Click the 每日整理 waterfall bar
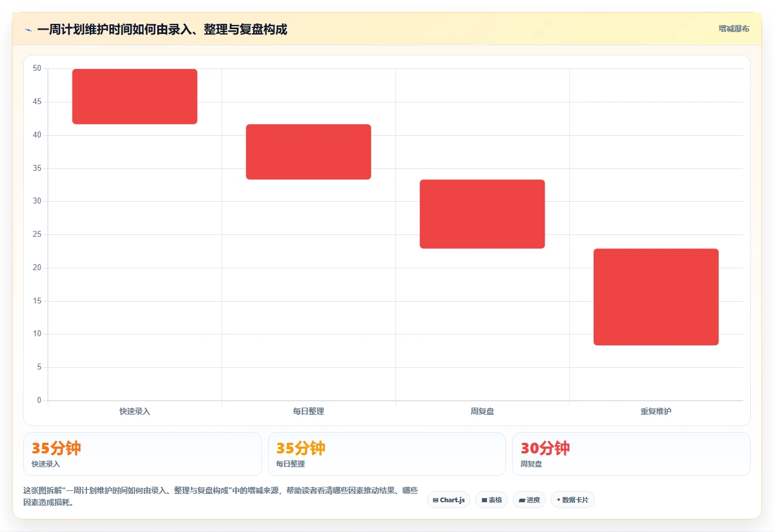774x532 pixels. pyautogui.click(x=308, y=152)
